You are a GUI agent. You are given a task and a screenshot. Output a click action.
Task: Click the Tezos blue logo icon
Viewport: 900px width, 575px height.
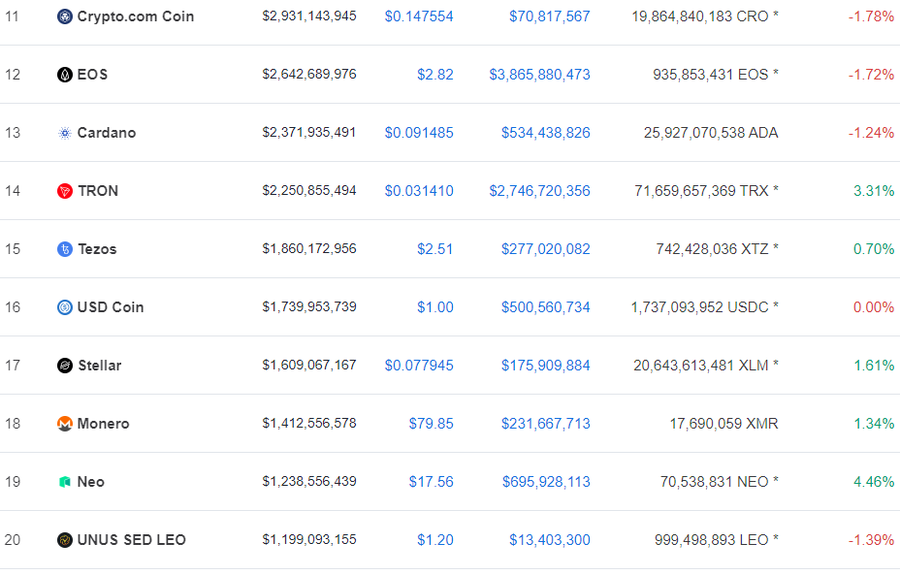[65, 249]
